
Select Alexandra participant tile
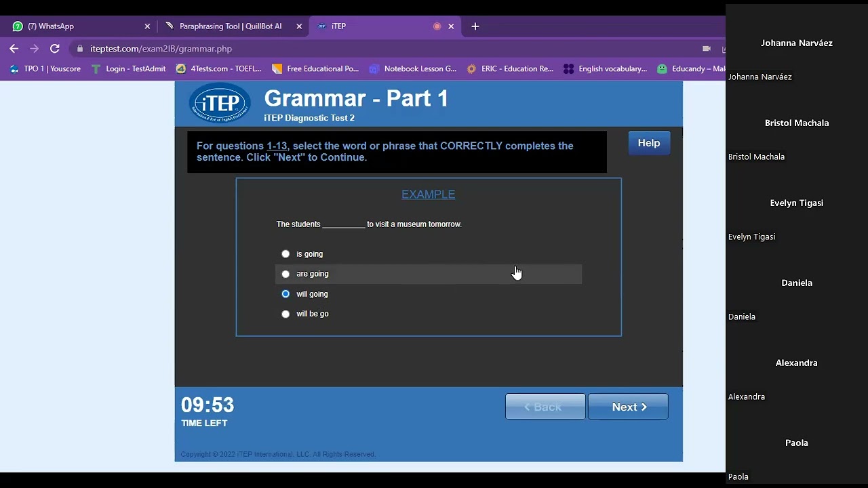[797, 363]
